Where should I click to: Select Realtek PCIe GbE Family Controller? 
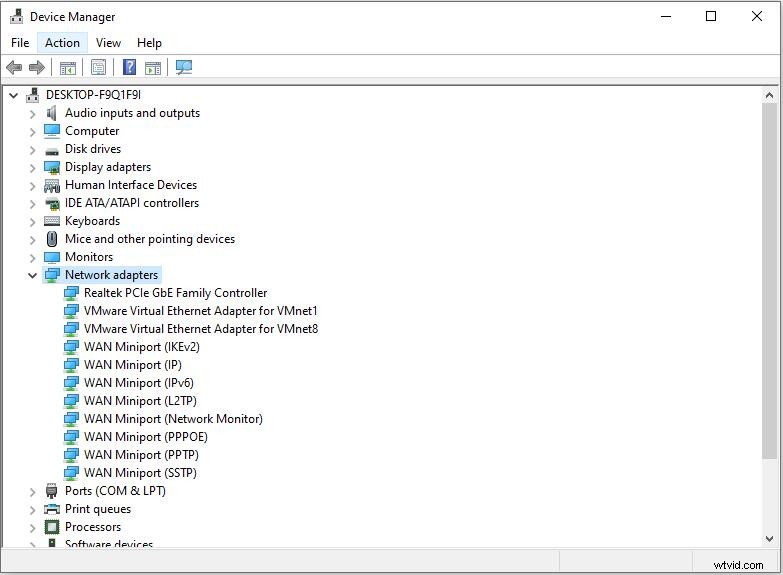(x=175, y=293)
